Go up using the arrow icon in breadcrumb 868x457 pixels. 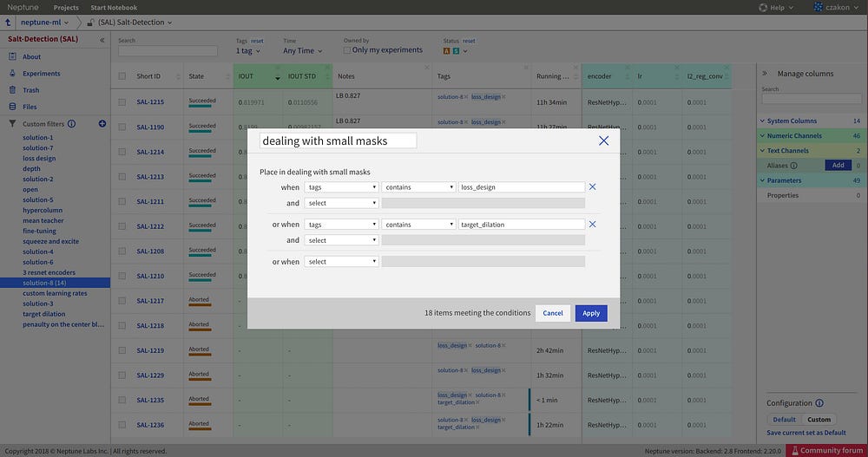pyautogui.click(x=8, y=23)
